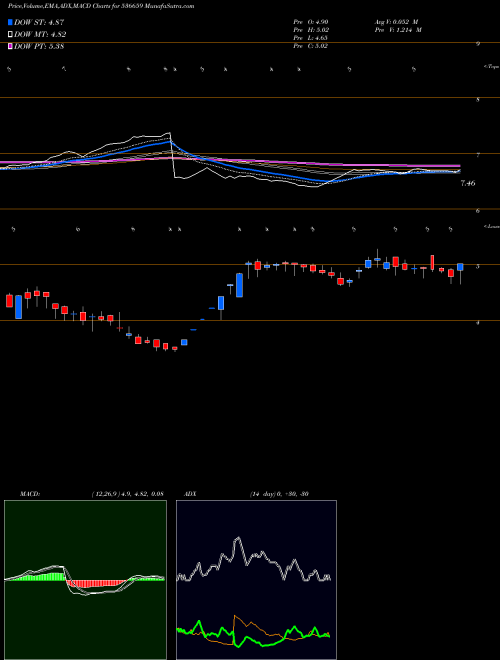Select the 'DOW MT: 4.52' legend label
This screenshot has height=660, width=500.
(40, 35)
